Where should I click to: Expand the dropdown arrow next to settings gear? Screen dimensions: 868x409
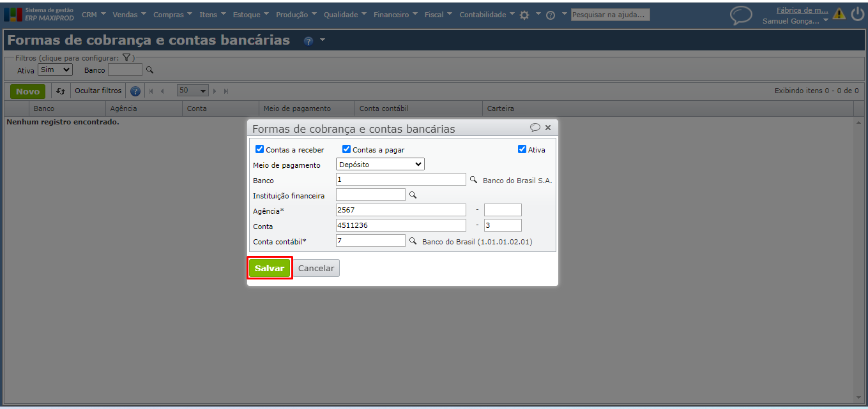coord(538,13)
